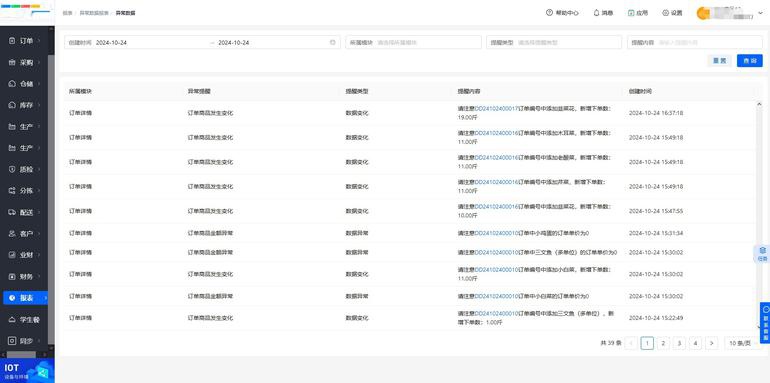
Task: Click the 提醒内容 text input field
Action: 695,43
